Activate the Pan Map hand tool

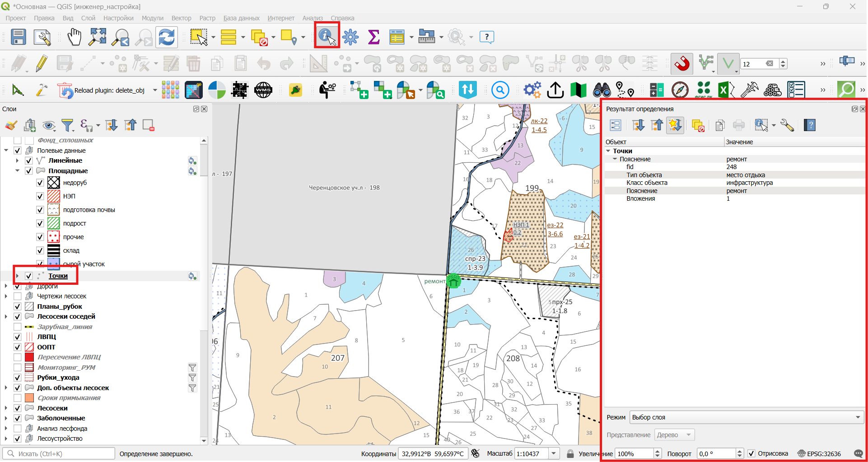[74, 37]
